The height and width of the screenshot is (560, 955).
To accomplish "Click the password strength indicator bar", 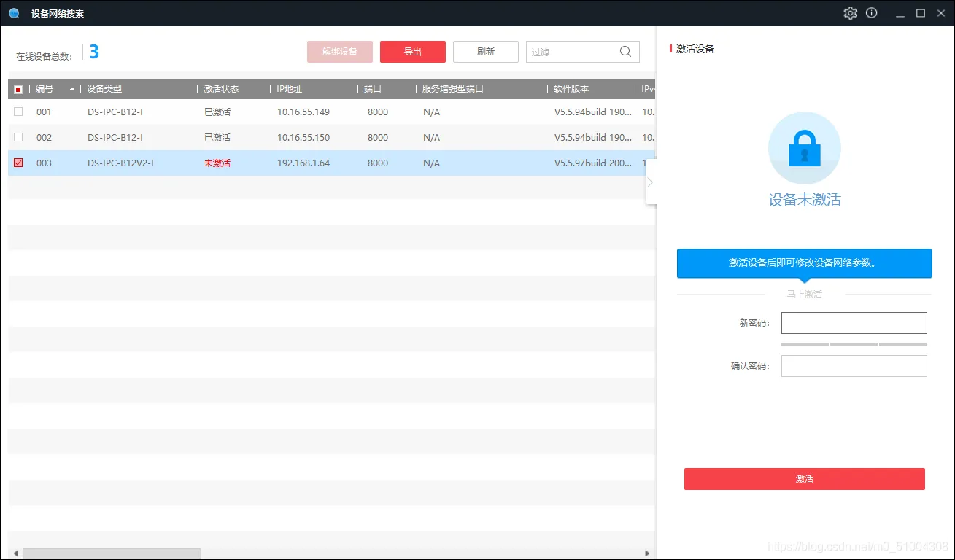I will coord(854,343).
